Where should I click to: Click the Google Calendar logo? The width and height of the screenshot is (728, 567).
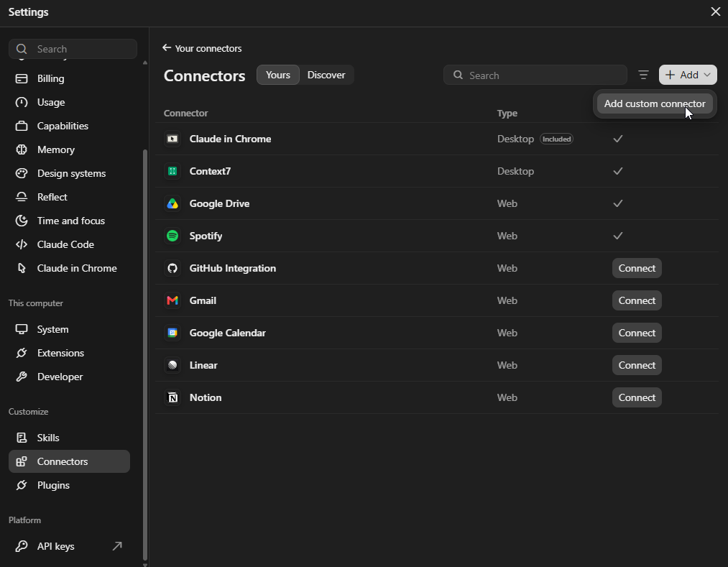coord(172,333)
